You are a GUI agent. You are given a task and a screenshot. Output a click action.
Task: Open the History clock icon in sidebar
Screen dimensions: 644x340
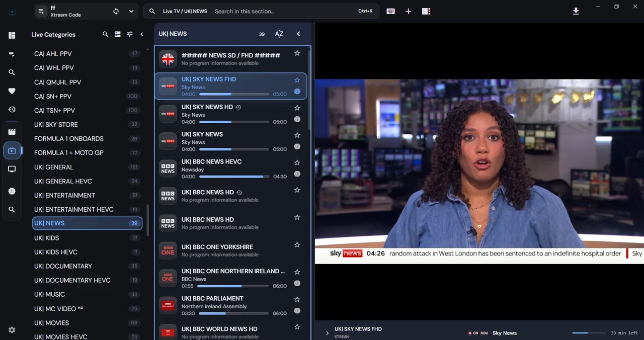pyautogui.click(x=12, y=110)
